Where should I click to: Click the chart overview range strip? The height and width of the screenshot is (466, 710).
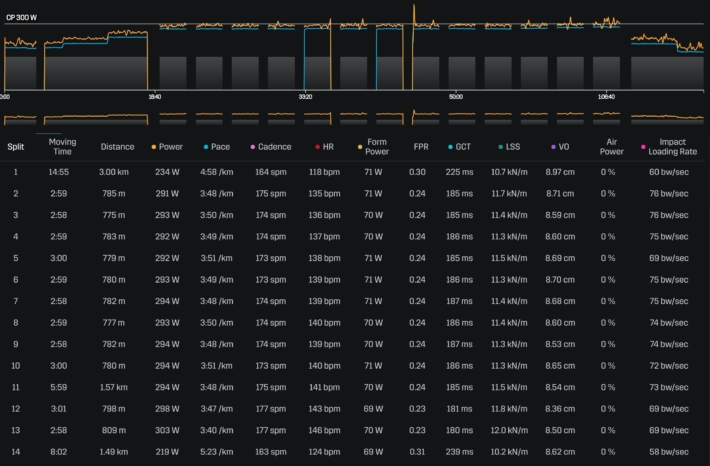pyautogui.click(x=355, y=118)
